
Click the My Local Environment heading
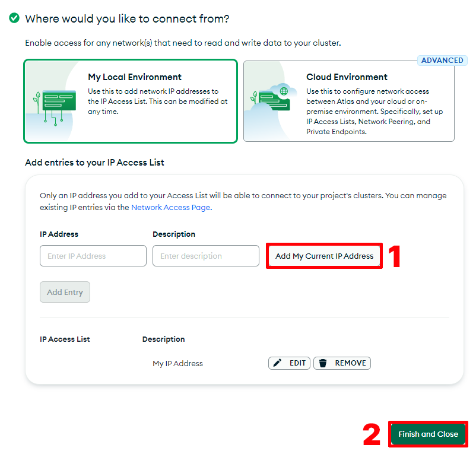[x=135, y=77]
